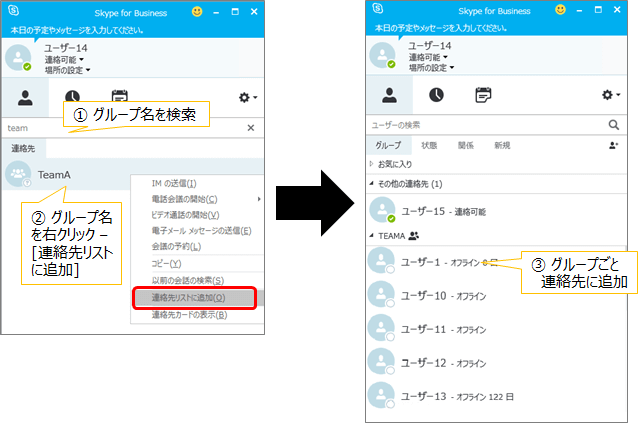Open Contacts person icon in right window

[x=389, y=95]
